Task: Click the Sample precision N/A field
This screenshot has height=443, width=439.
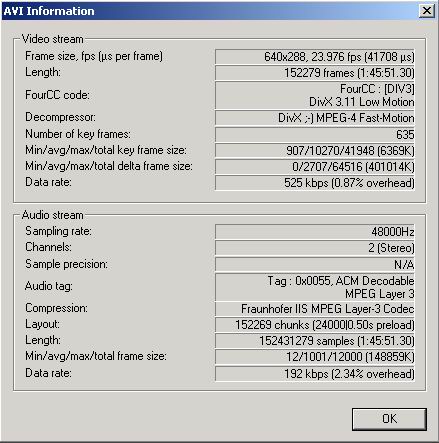Action: tap(315, 264)
